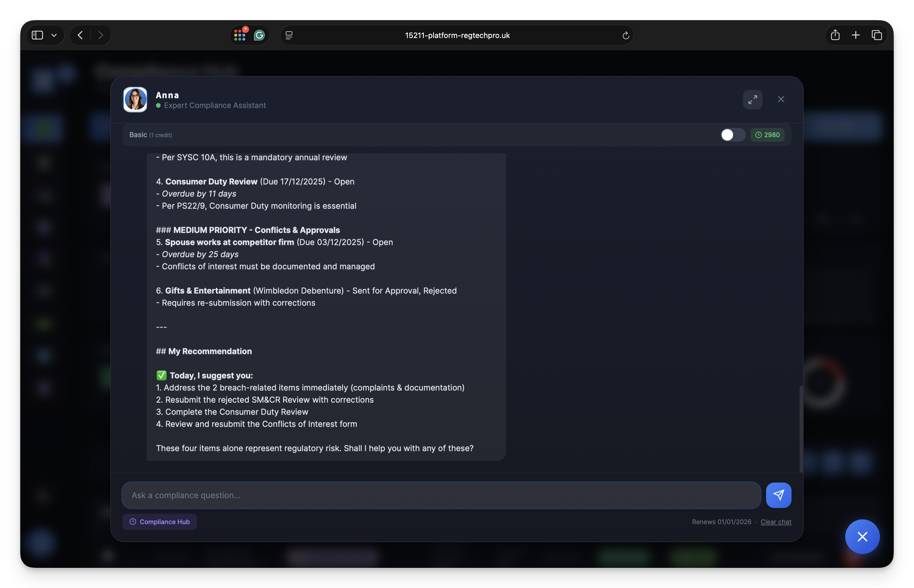Toggle the browser sidebar
Image resolution: width=914 pixels, height=588 pixels.
(x=37, y=35)
